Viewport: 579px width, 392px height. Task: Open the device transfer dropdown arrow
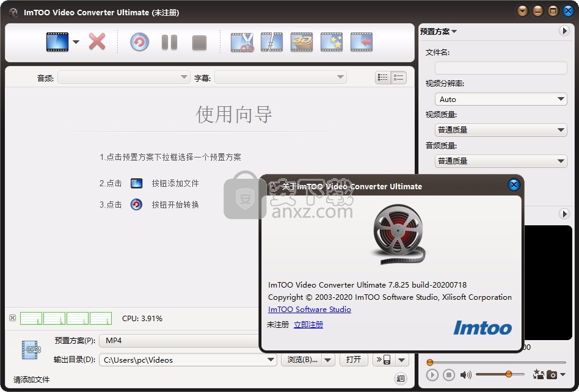click(402, 360)
